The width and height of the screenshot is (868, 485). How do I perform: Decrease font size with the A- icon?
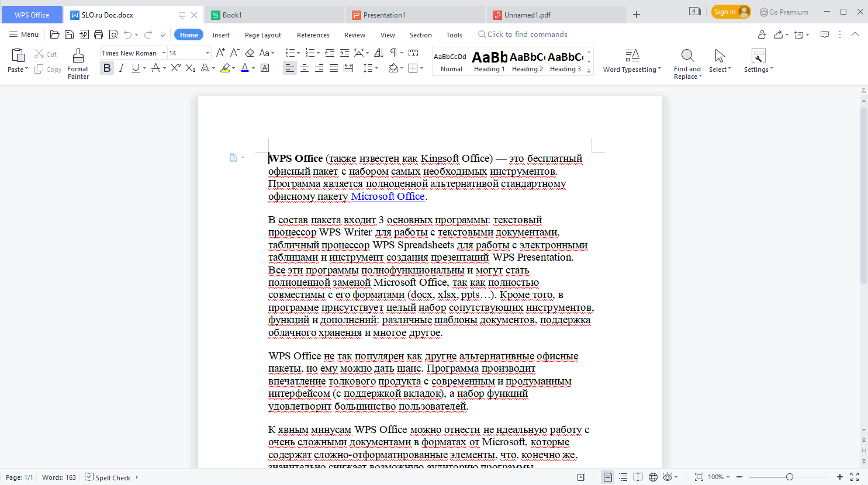coord(235,53)
